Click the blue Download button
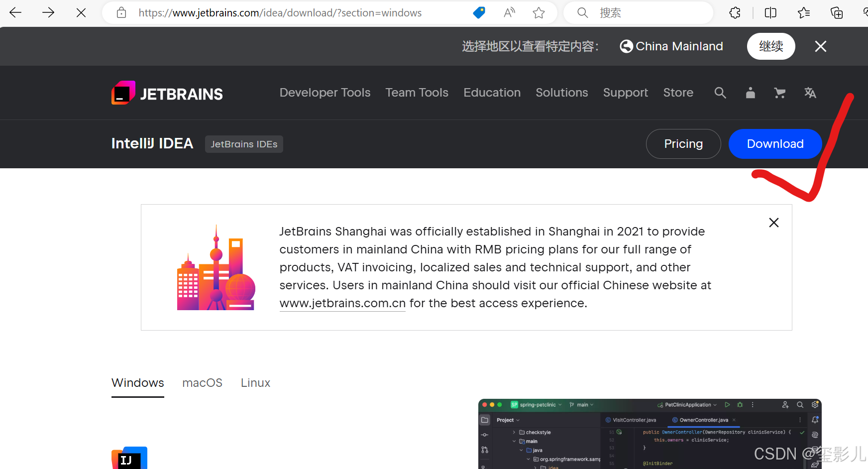The width and height of the screenshot is (868, 469). point(775,144)
